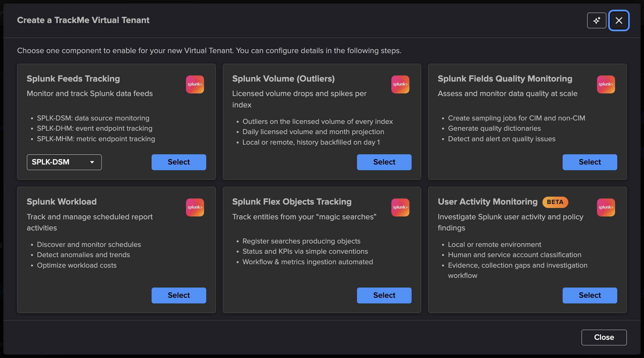Click 'Evidence, collection gaps and investigation workflow'

point(518,270)
